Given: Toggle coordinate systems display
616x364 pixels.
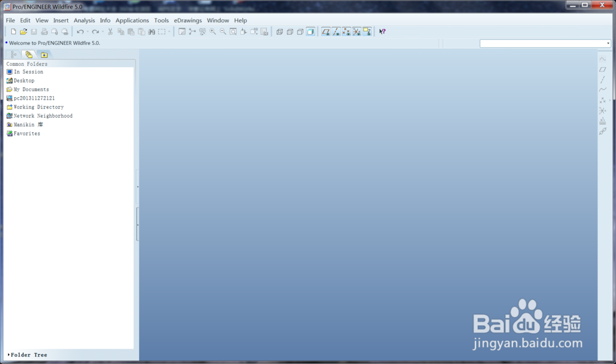Looking at the screenshot, I should click(x=357, y=32).
